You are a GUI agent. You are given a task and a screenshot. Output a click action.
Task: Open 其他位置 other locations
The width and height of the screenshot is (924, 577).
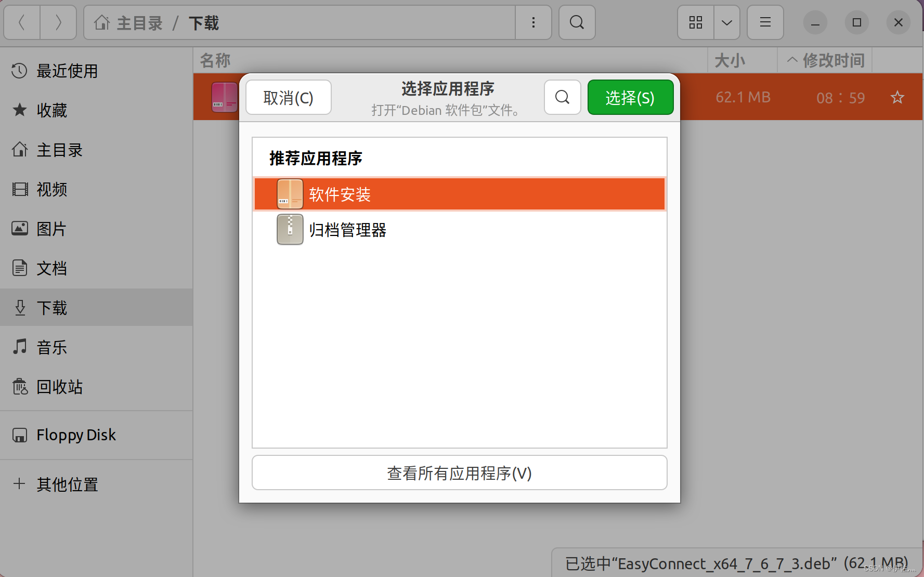point(97,484)
